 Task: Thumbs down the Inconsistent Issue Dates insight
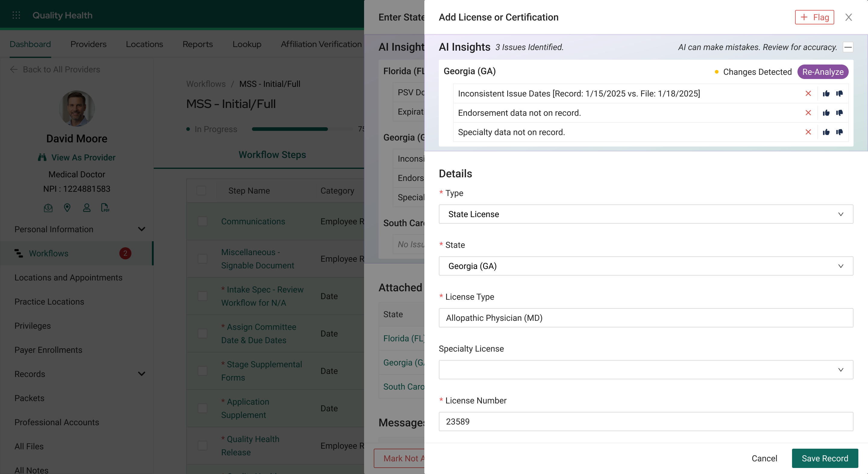tap(839, 93)
